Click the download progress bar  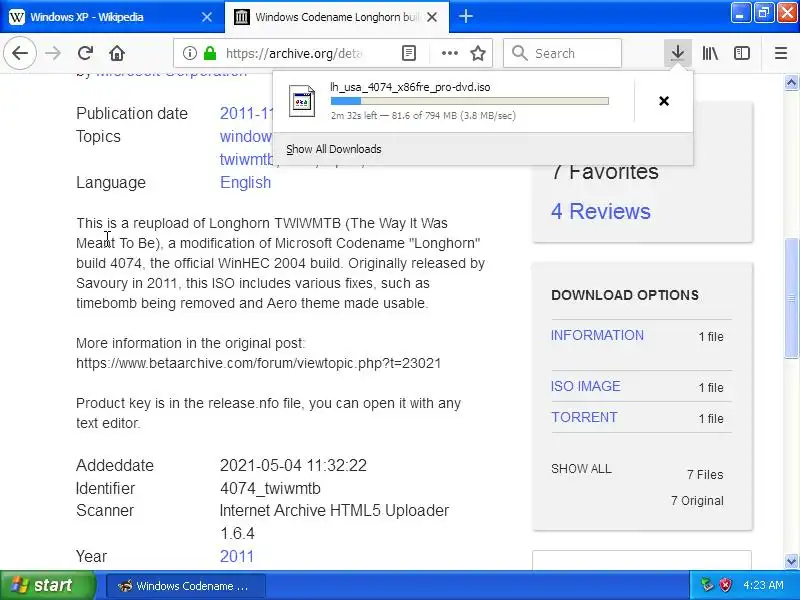(469, 101)
